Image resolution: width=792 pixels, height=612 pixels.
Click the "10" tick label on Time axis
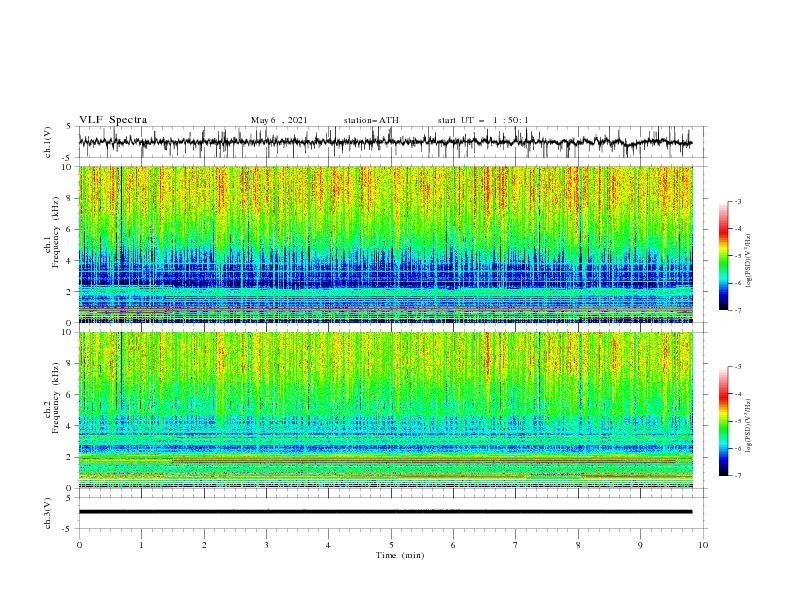pos(703,545)
